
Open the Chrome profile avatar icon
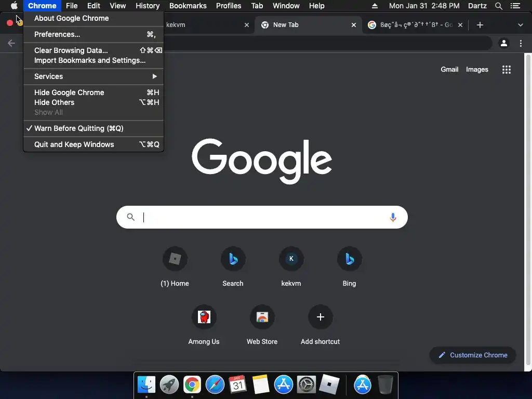tap(504, 43)
